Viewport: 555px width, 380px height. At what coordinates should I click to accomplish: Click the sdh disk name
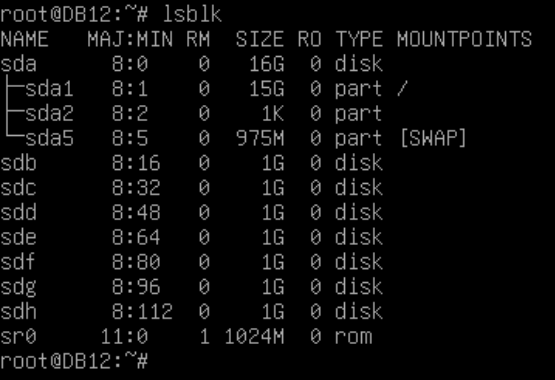coord(18,312)
